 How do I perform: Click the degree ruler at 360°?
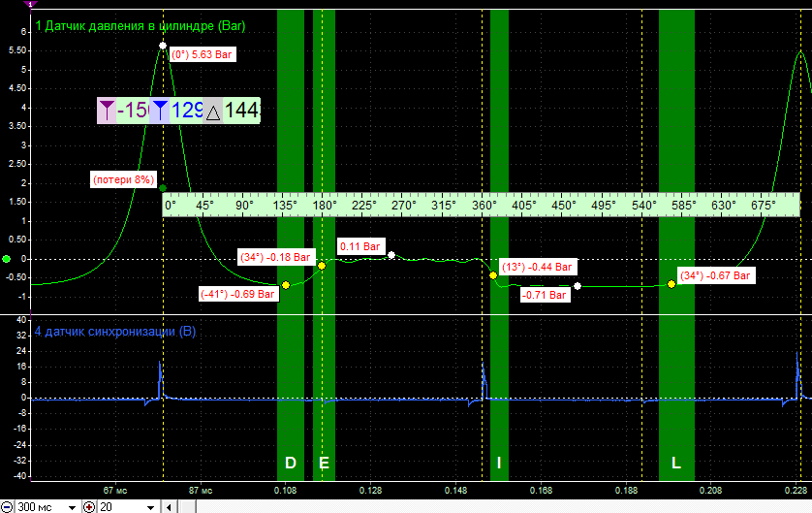484,206
